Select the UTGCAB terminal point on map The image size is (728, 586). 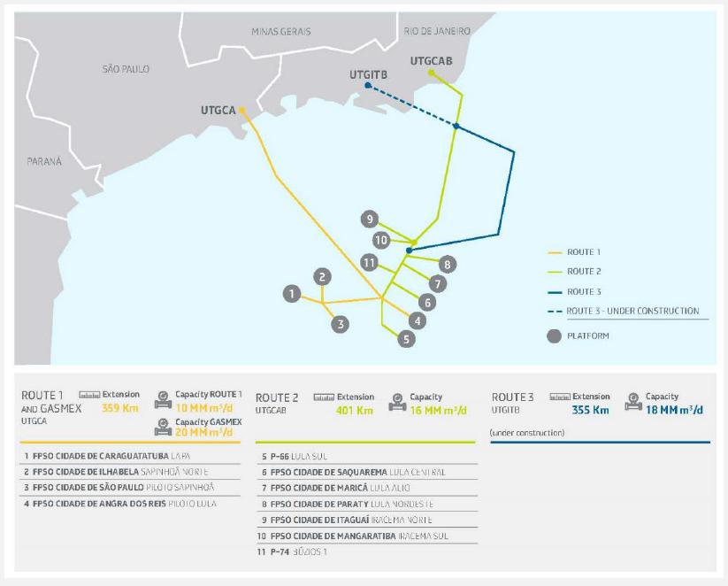(x=431, y=73)
